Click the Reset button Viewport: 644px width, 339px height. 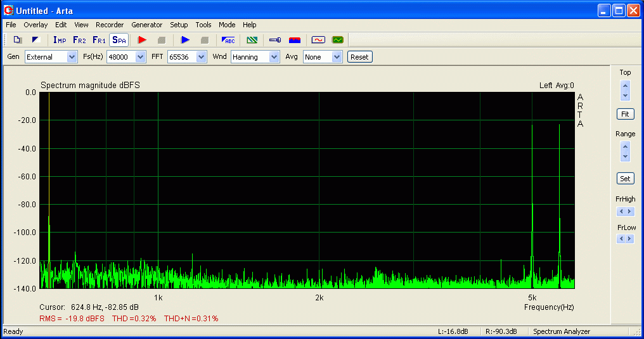[x=360, y=57]
